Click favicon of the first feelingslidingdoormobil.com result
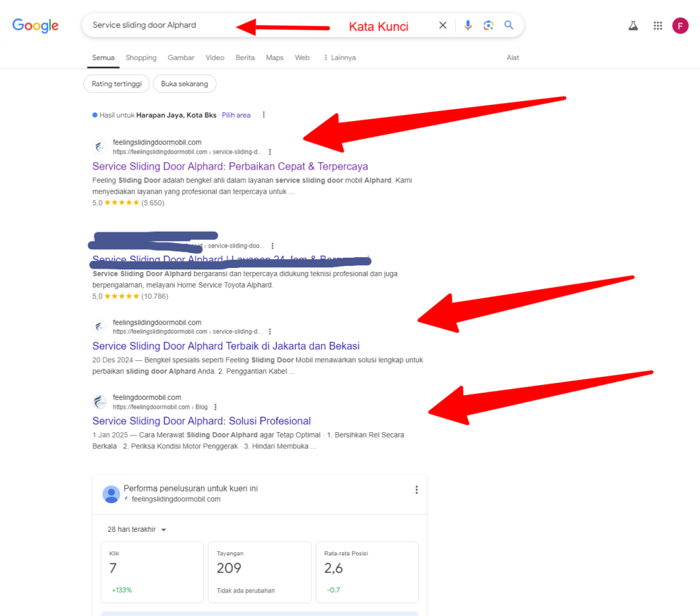This screenshot has height=616, width=700. click(x=100, y=146)
